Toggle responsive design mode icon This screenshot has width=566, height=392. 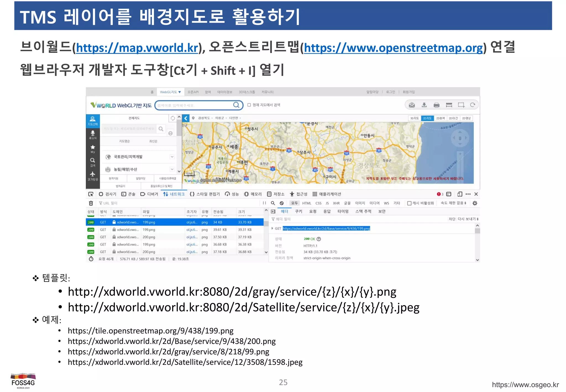[x=460, y=194]
